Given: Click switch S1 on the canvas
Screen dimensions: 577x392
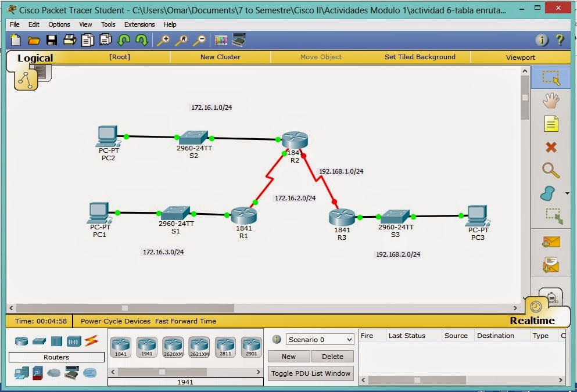Looking at the screenshot, I should tap(175, 213).
